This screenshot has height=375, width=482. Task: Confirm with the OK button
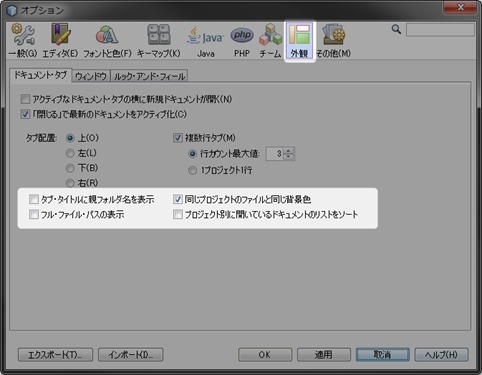265,355
